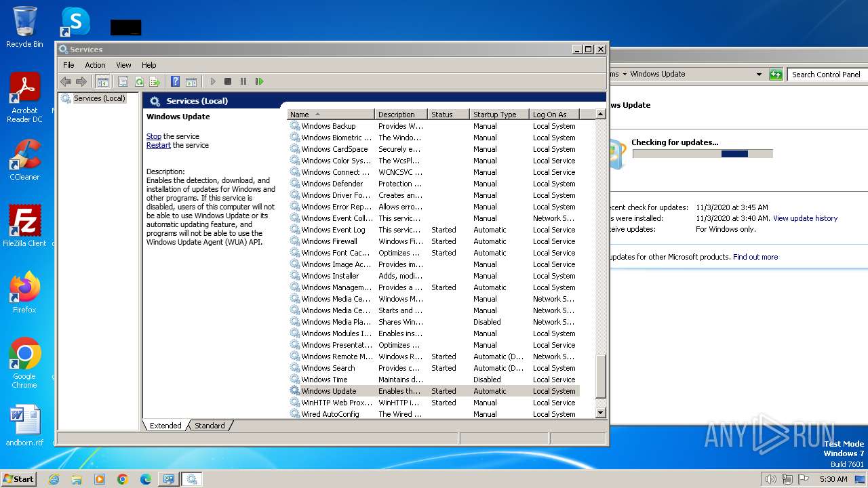The image size is (868, 488).
Task: Open Internet Explorer from the taskbar
Action: pyautogui.click(x=54, y=479)
